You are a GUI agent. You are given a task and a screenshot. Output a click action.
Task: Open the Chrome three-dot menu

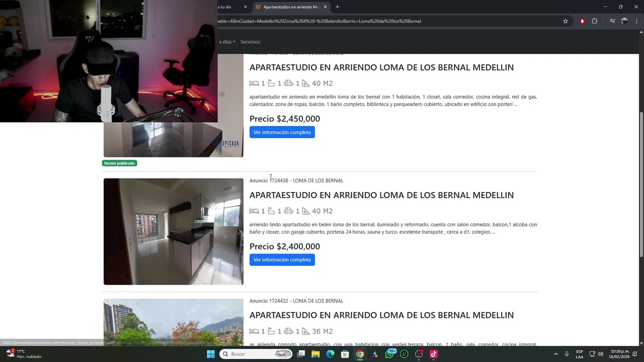(x=636, y=21)
